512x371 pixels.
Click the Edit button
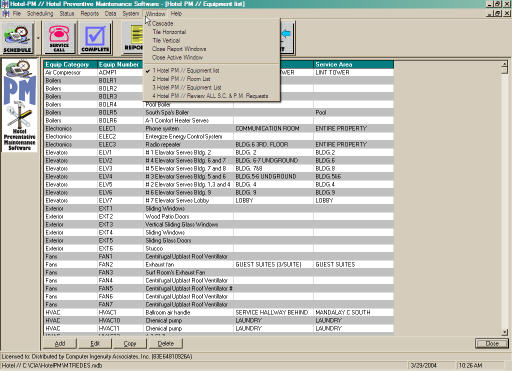tap(95, 343)
